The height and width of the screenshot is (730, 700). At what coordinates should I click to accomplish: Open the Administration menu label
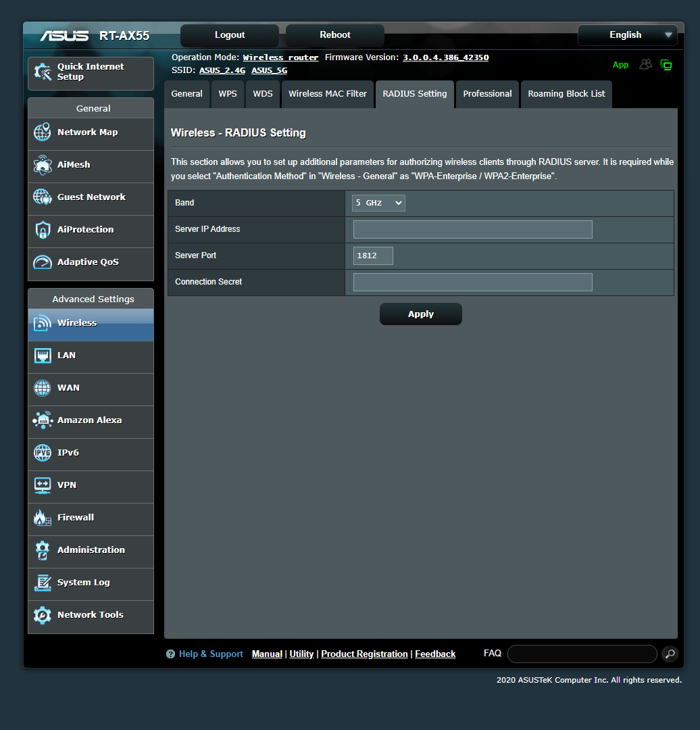point(91,550)
